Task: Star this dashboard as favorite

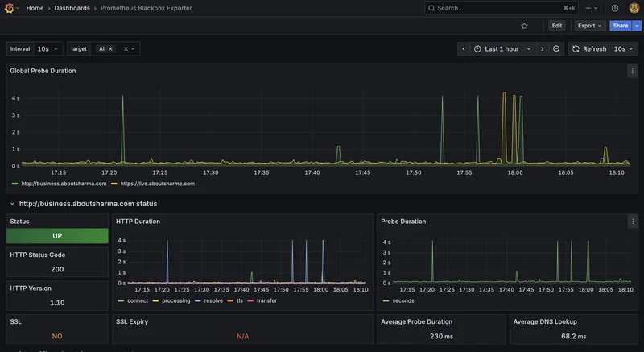Action: pos(524,26)
